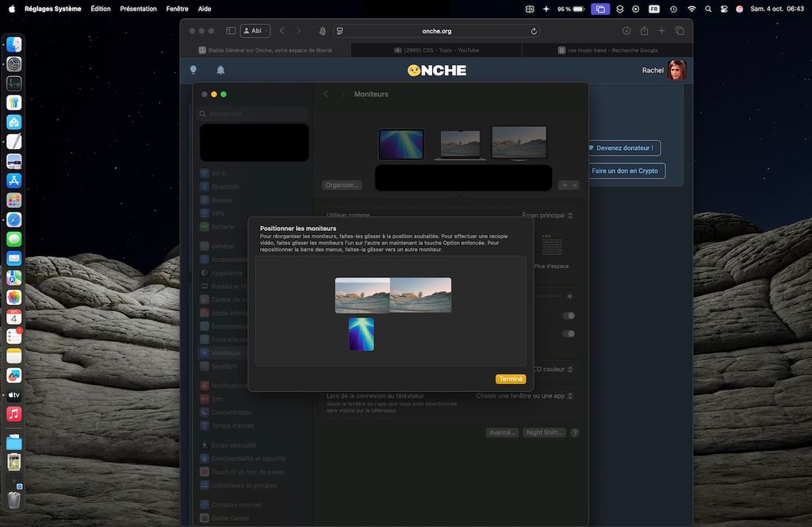Click the Onche notifications bell icon
This screenshot has width=812, height=527.
[x=220, y=70]
